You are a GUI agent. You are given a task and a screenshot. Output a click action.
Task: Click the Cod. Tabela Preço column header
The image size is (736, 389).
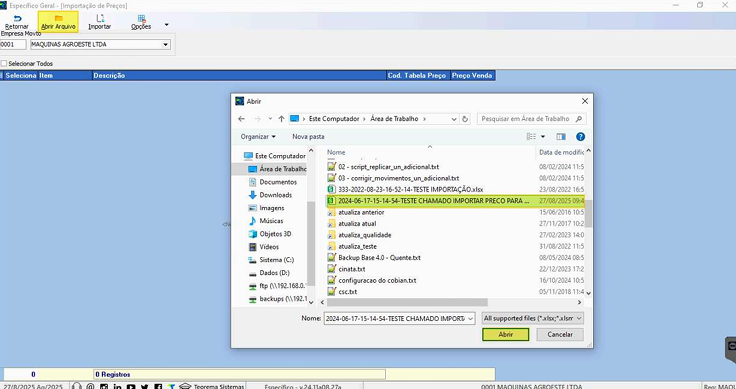tap(418, 75)
